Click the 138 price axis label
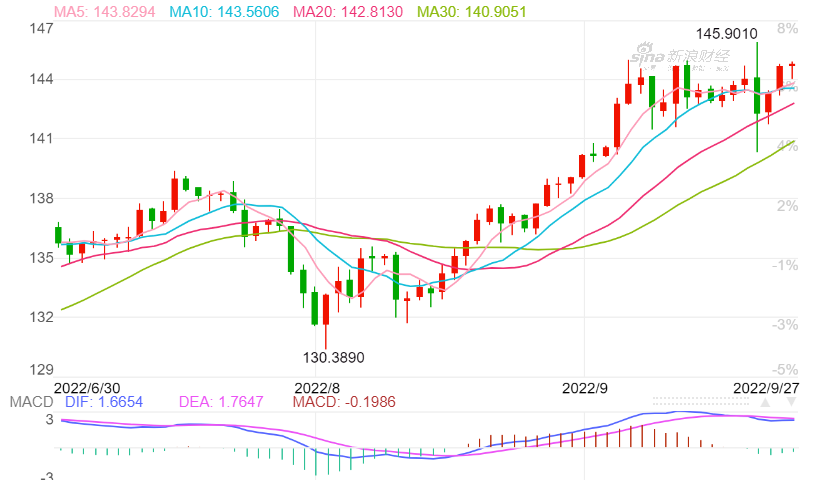This screenshot has height=480, width=818. [x=42, y=198]
